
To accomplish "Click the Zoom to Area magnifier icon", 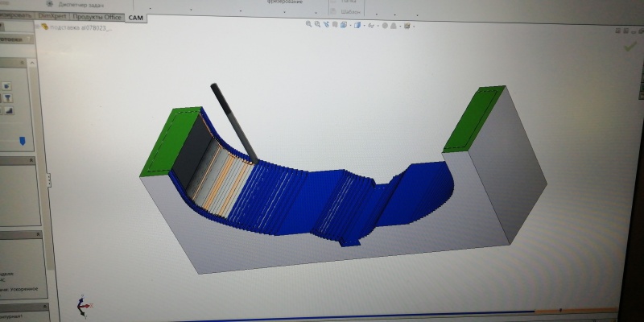I will (x=317, y=24).
